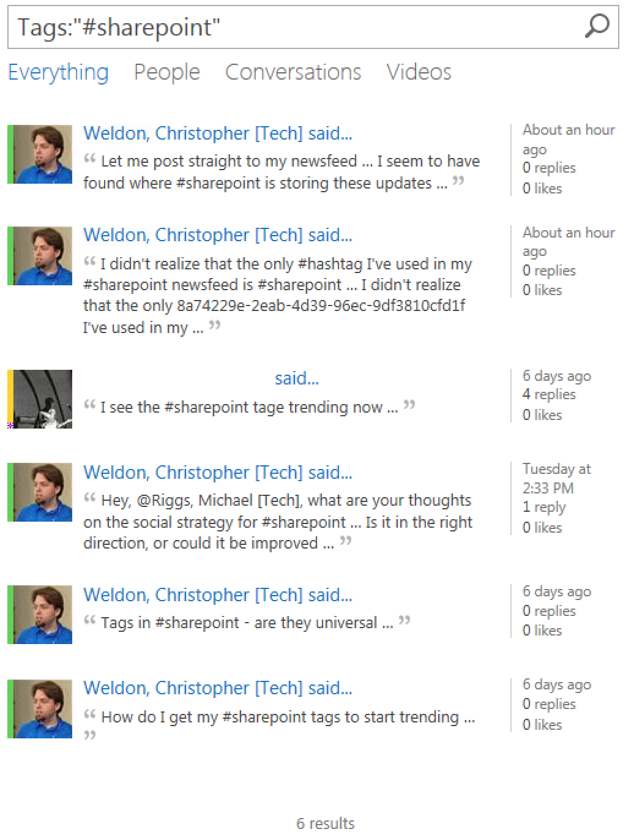
Task: Switch to the People tab
Action: tap(167, 72)
